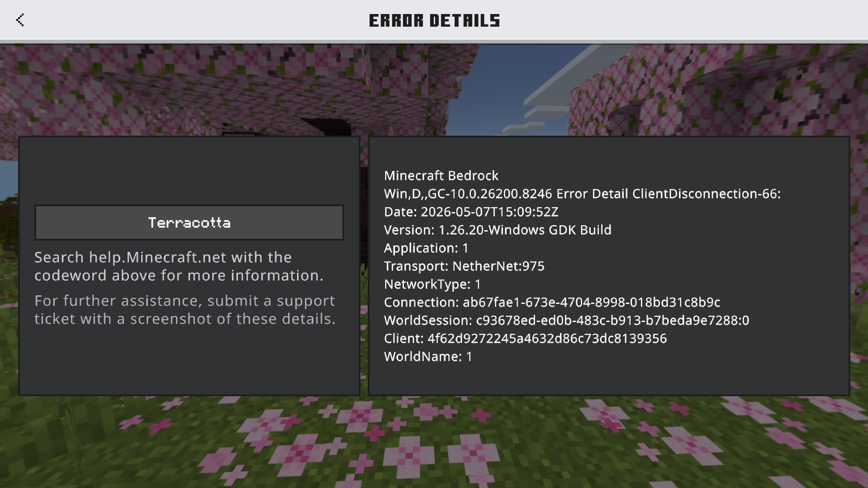Screen dimensions: 868x488
Task: Click 'Version: 1.26.20-Windows GDK Build' line
Action: tap(498, 230)
